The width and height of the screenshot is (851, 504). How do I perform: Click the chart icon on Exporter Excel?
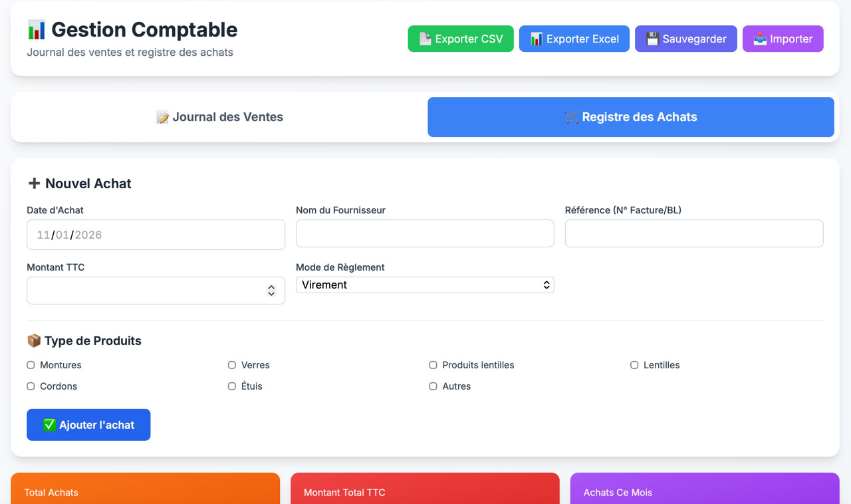(536, 39)
